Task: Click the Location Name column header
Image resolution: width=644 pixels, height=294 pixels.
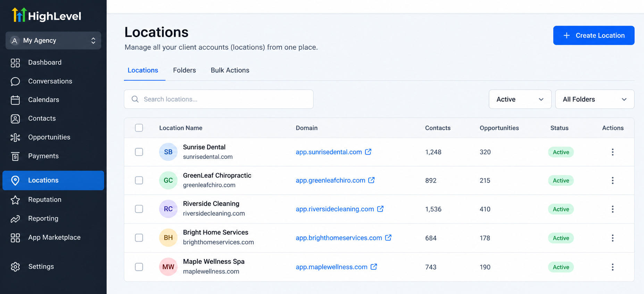Action: tap(181, 128)
